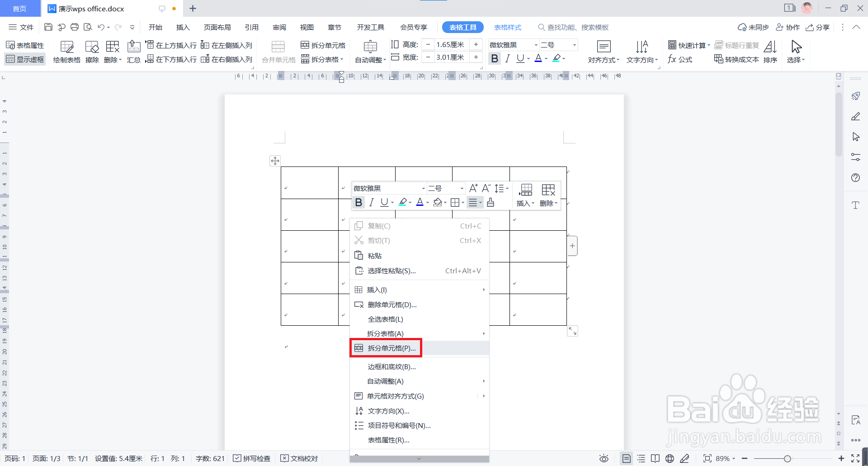Viewport: 868px width, 466px height.
Task: Click the 分享 share button
Action: point(818,27)
